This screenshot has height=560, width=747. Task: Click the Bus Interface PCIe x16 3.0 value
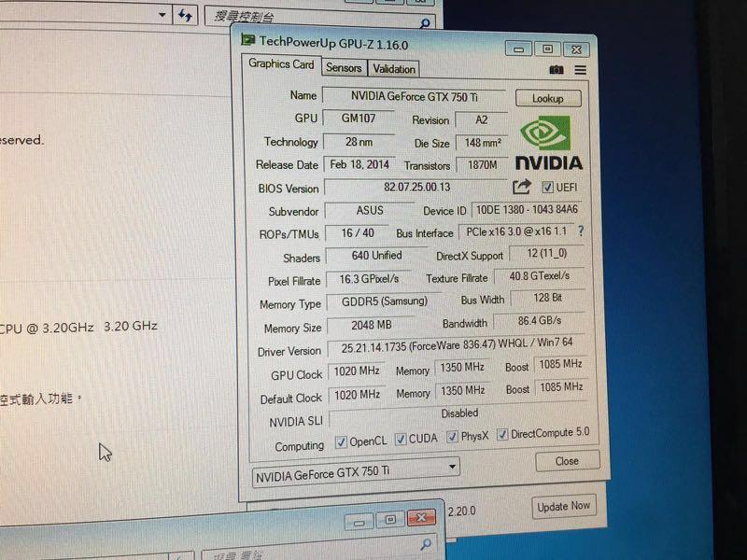tap(516, 231)
